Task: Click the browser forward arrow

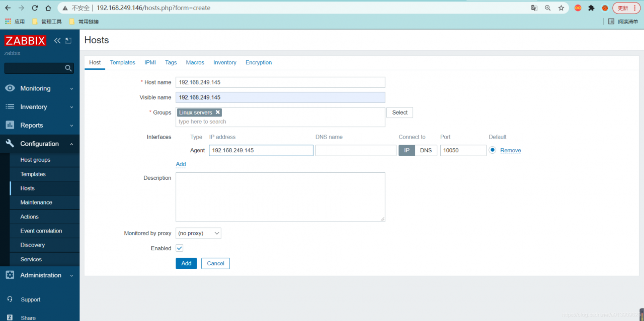Action: tap(21, 8)
